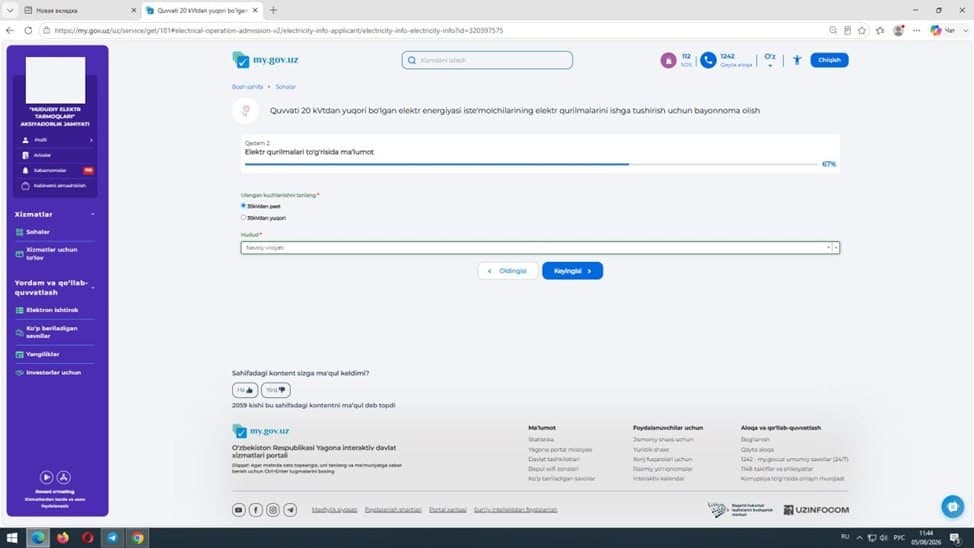Open the accessibility figure icon
The image size is (974, 548).
click(x=797, y=60)
